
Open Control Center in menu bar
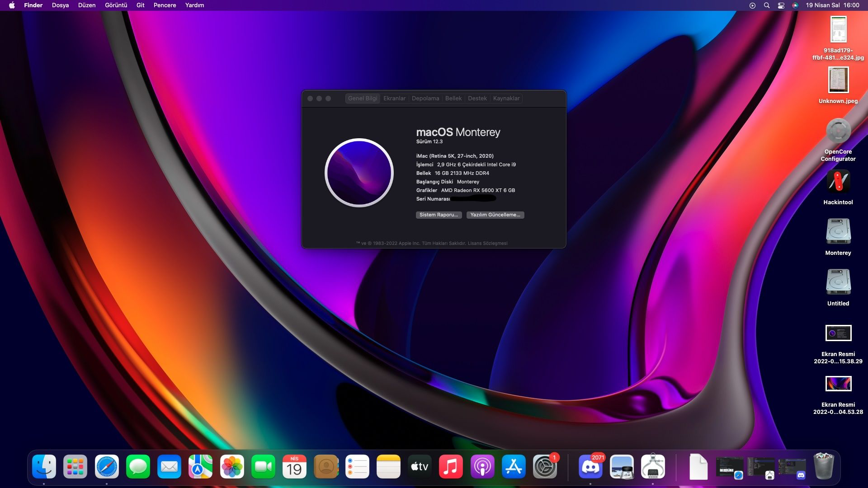click(x=781, y=5)
